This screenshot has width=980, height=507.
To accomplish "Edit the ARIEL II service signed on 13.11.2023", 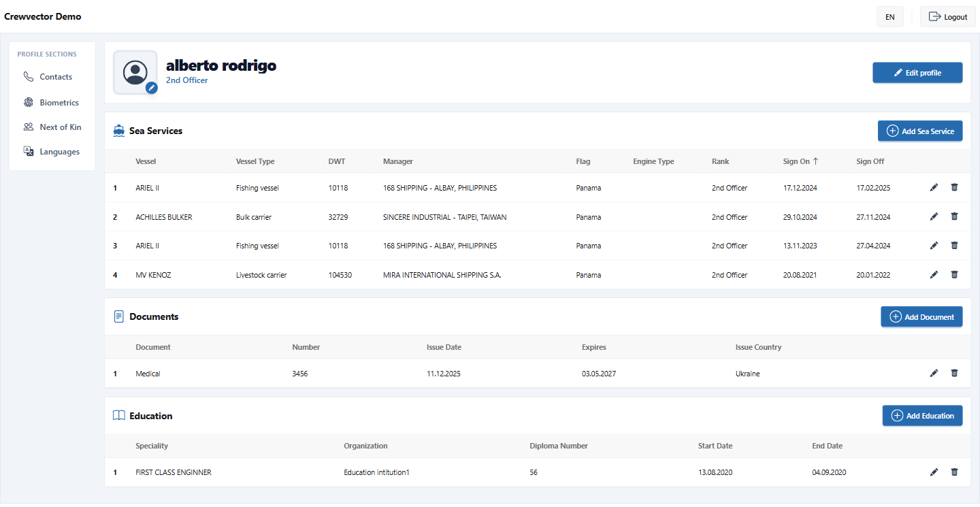I will (934, 246).
